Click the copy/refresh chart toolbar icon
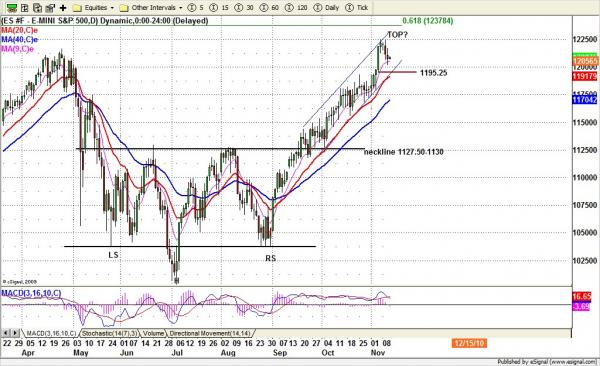This screenshot has width=600, height=366. (38, 7)
